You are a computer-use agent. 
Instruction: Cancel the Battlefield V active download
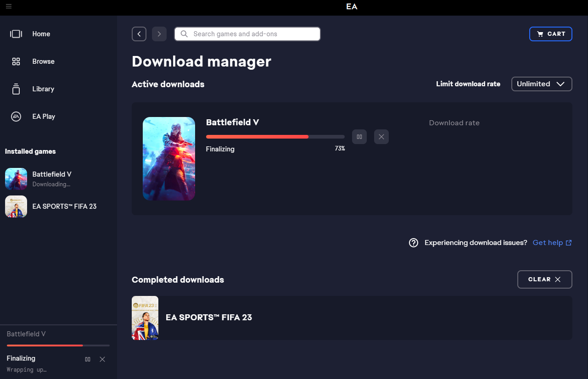point(381,137)
